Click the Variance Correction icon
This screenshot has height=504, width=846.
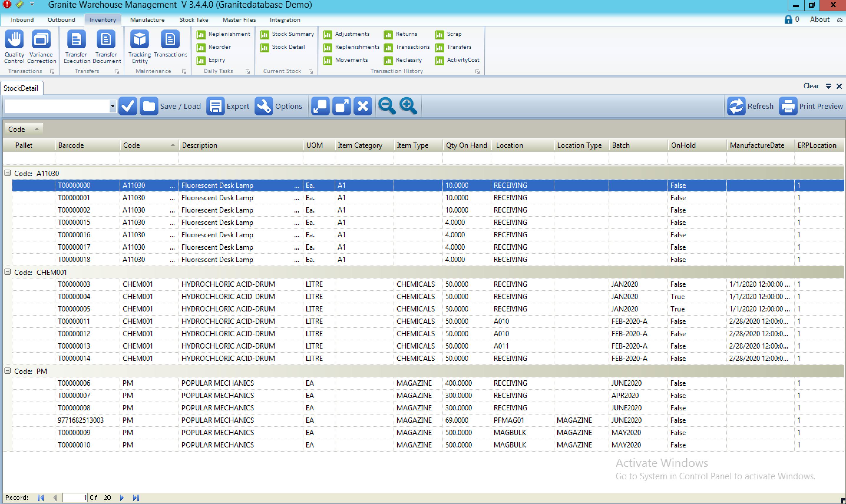pyautogui.click(x=41, y=40)
